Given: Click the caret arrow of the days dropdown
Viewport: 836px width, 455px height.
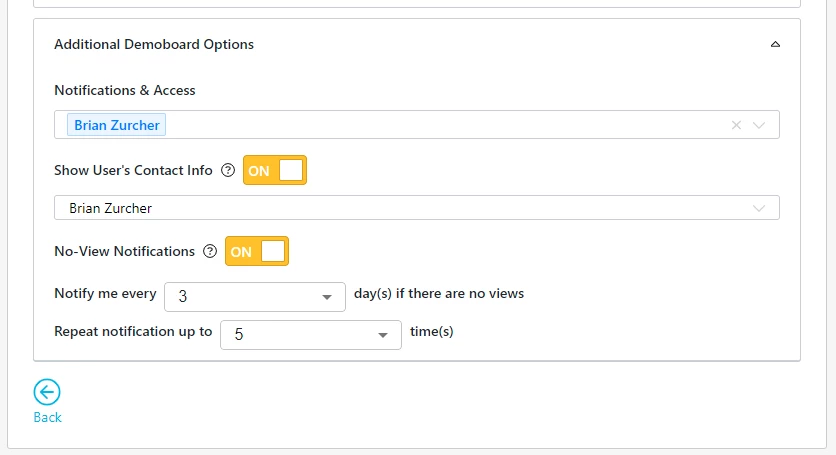Looking at the screenshot, I should click(x=327, y=298).
